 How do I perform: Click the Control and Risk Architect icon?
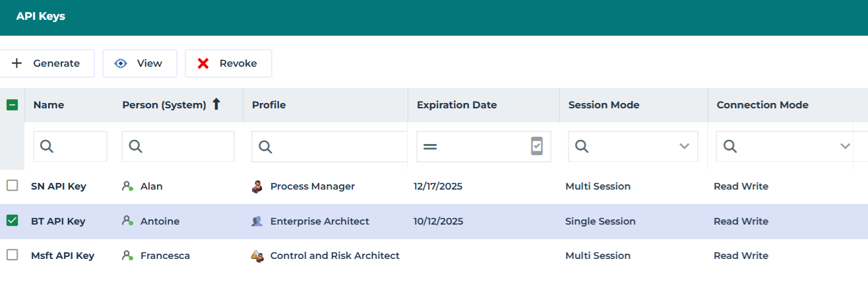click(x=257, y=256)
